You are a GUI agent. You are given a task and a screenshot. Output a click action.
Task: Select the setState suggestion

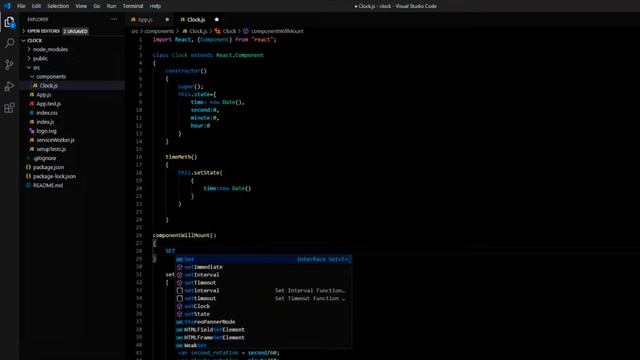coord(263,314)
